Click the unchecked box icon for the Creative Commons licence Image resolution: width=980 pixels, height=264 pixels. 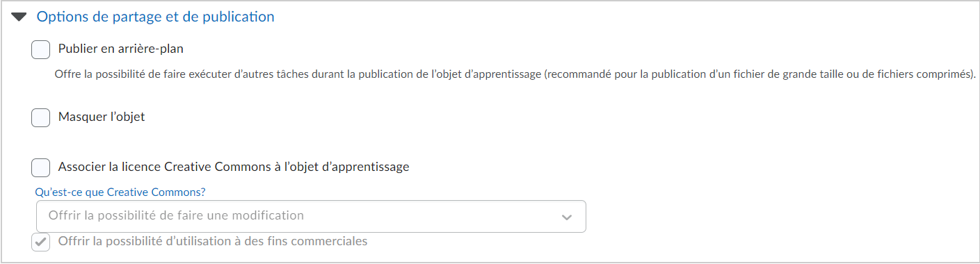pos(41,167)
